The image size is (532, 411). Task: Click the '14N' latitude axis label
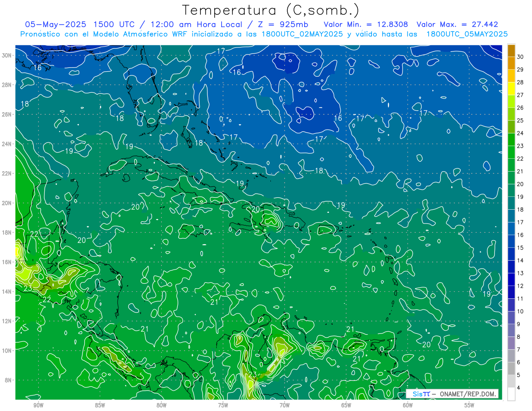click(x=8, y=291)
